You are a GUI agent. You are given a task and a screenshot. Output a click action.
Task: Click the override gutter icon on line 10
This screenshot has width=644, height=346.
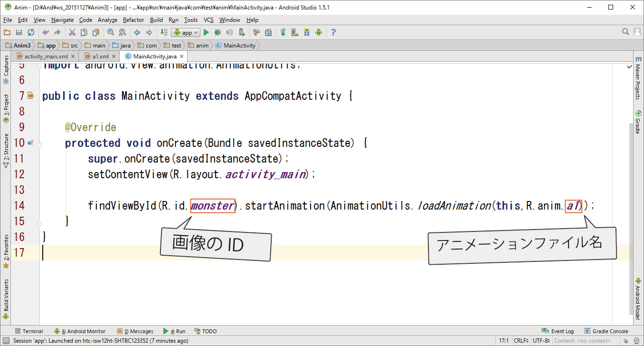point(30,143)
